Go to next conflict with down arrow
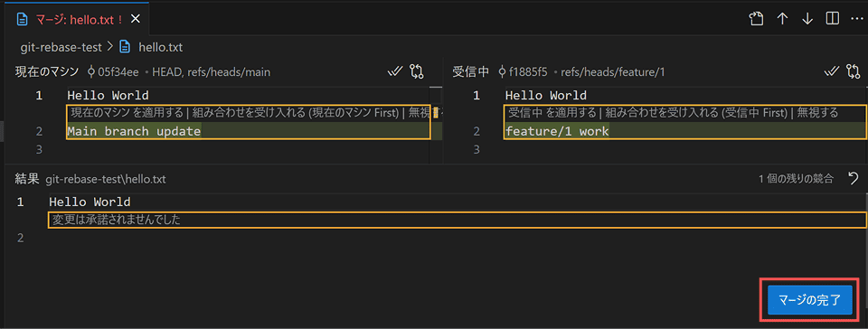868x329 pixels. [x=807, y=19]
